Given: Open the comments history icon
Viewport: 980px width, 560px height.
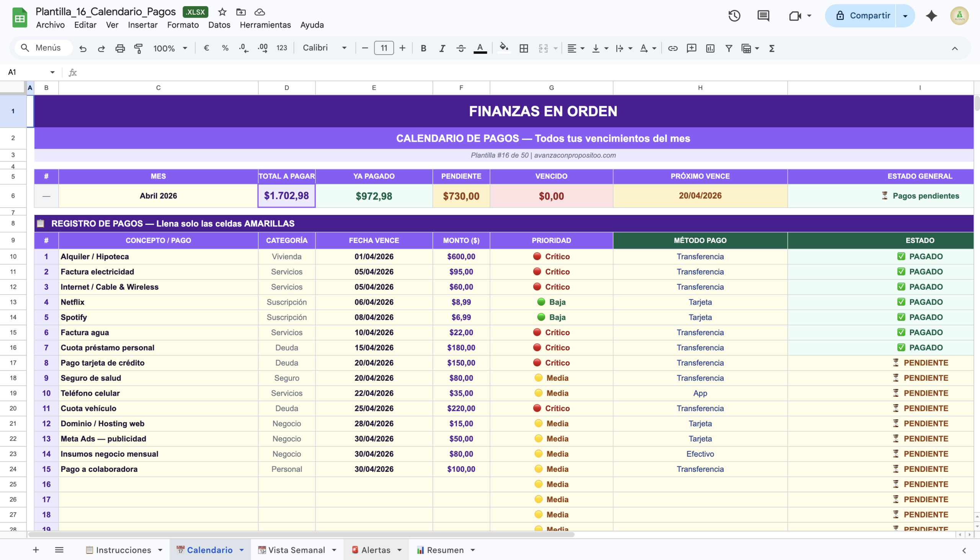Looking at the screenshot, I should 763,16.
